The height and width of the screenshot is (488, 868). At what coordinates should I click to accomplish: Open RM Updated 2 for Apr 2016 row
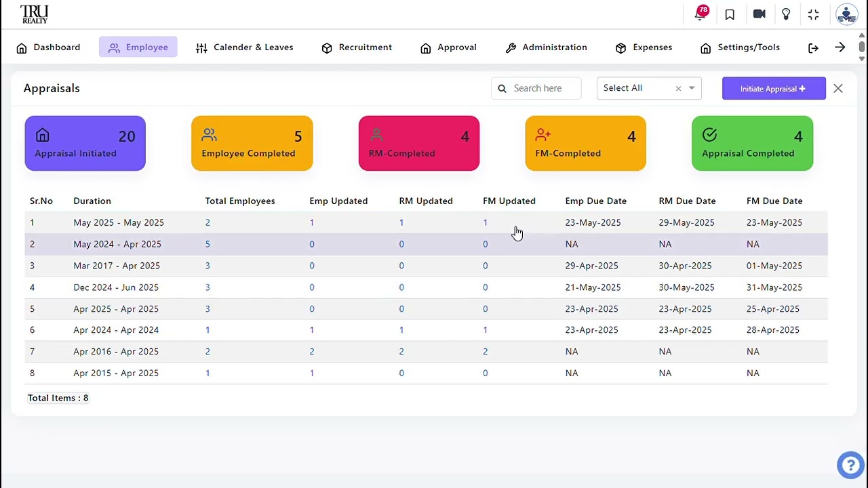point(401,352)
